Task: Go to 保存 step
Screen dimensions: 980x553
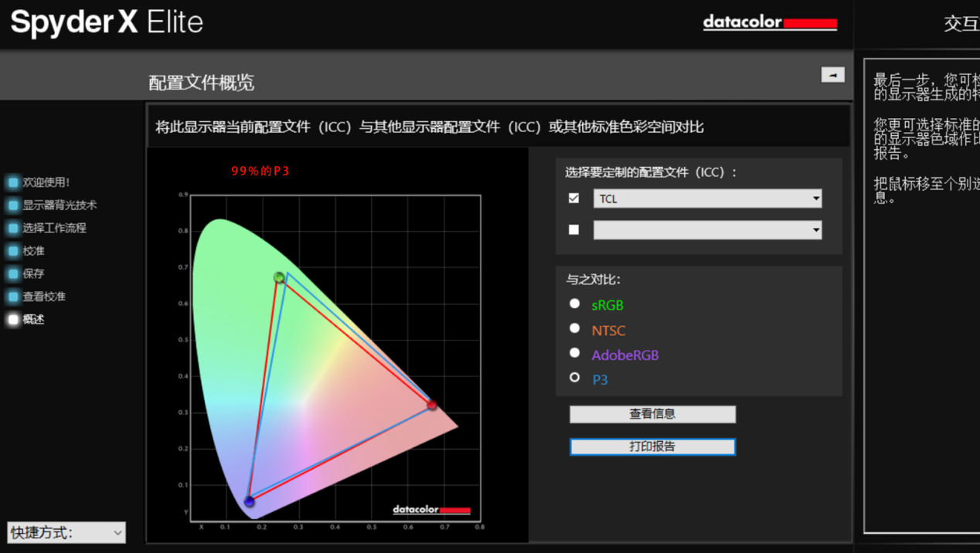Action: (33, 273)
